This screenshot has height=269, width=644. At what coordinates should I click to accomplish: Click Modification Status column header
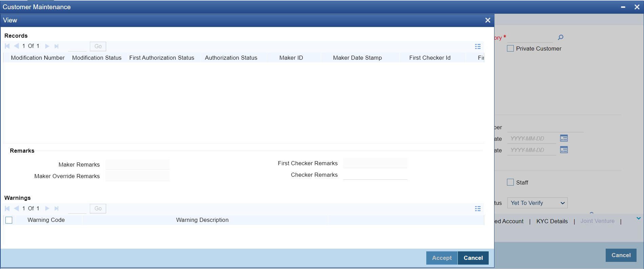pyautogui.click(x=97, y=58)
